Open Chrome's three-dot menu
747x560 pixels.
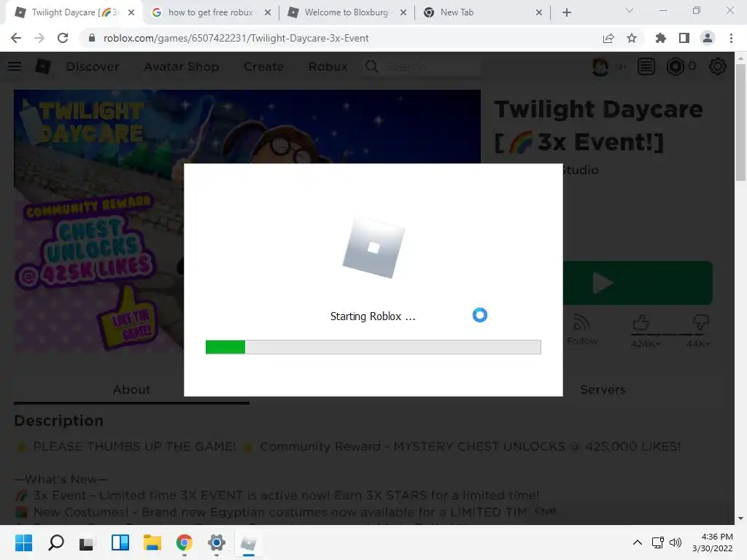731,38
